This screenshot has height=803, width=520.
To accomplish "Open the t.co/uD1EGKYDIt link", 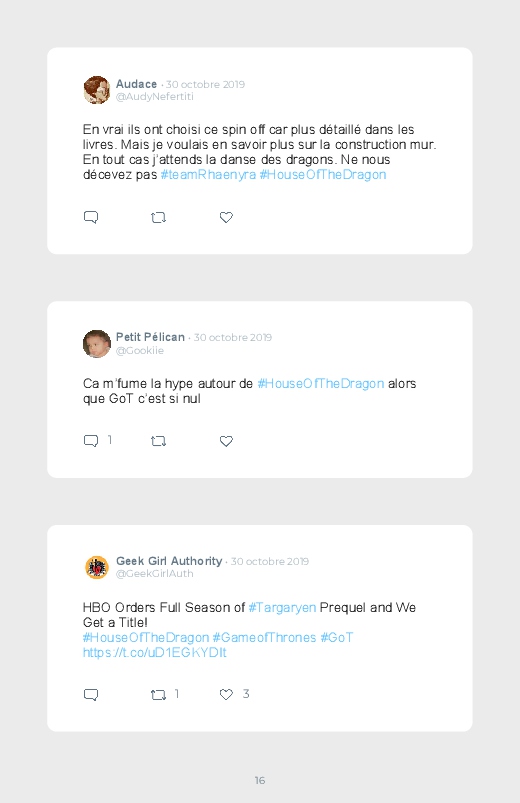I will pos(155,652).
